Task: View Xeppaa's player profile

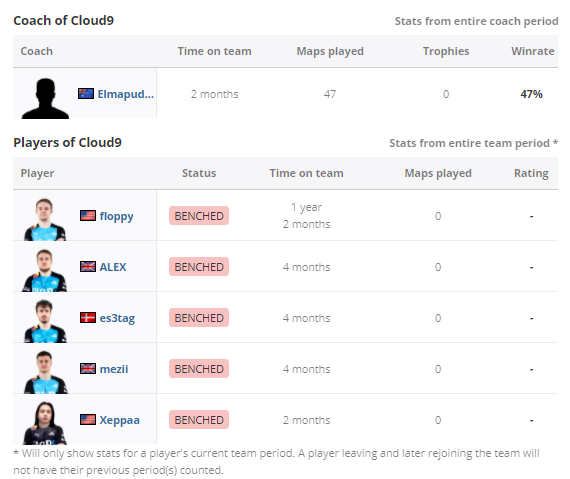Action: click(119, 420)
